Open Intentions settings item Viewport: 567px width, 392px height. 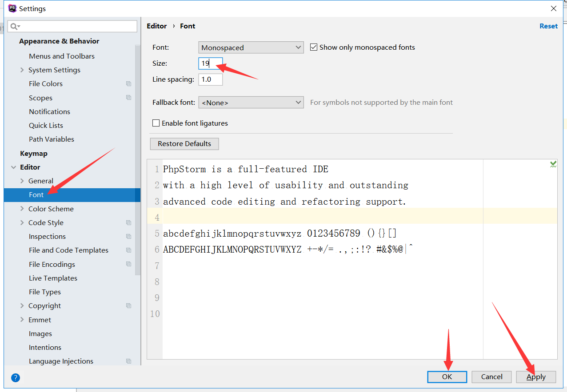(45, 347)
